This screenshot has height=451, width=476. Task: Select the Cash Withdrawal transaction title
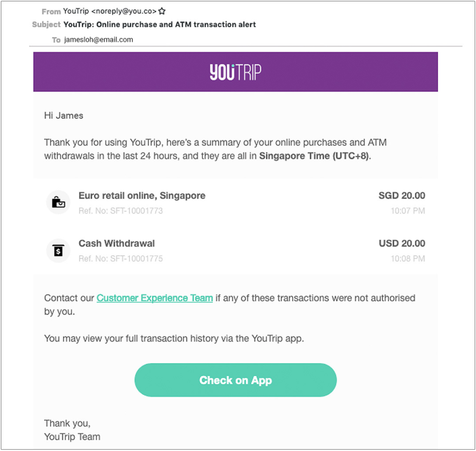[x=117, y=243]
